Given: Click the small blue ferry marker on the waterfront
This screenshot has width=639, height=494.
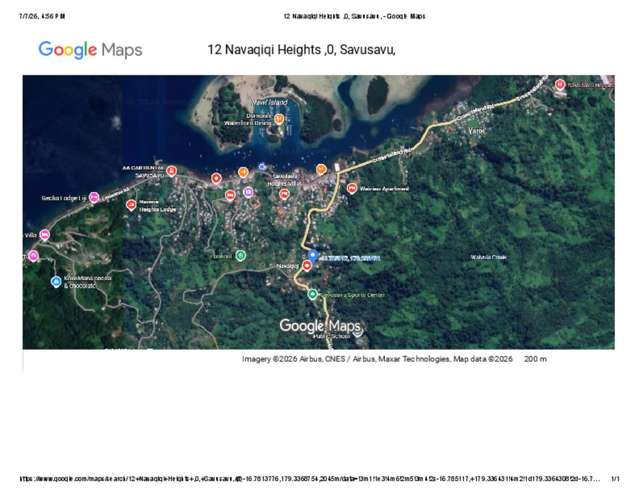Looking at the screenshot, I should pos(262,166).
